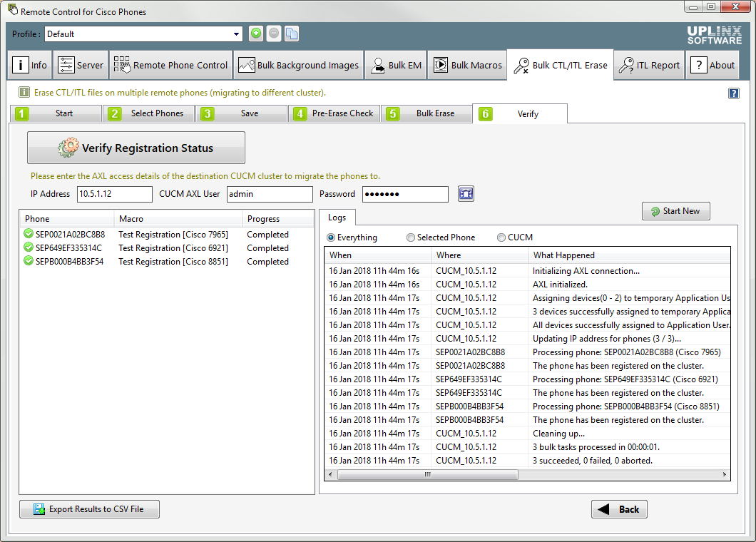Select the Bulk CTL/ITL Erase tab
This screenshot has width=756, height=542.
[x=561, y=65]
